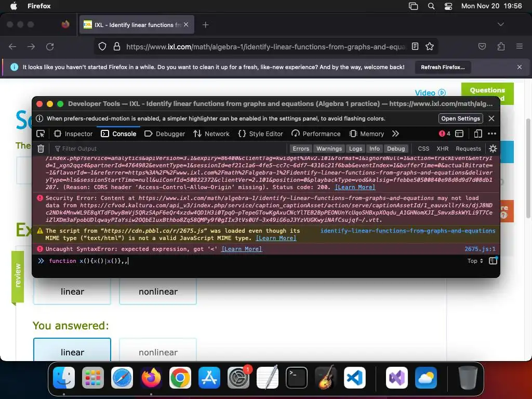
Task: Toggle the Requests filter in console
Action: 468,149
